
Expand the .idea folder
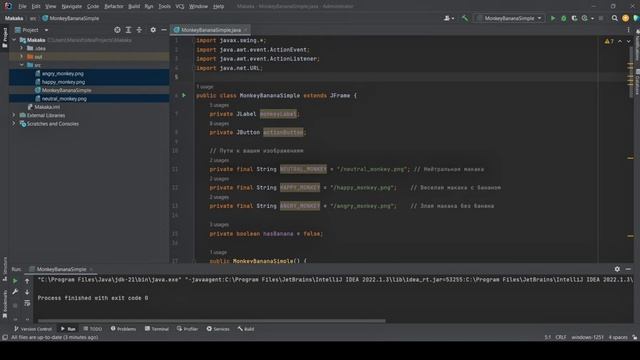pos(22,48)
